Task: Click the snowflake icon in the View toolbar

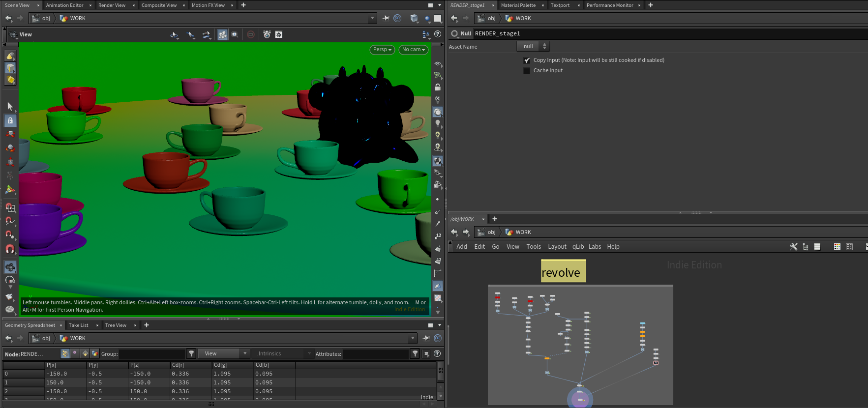Action: [279, 34]
